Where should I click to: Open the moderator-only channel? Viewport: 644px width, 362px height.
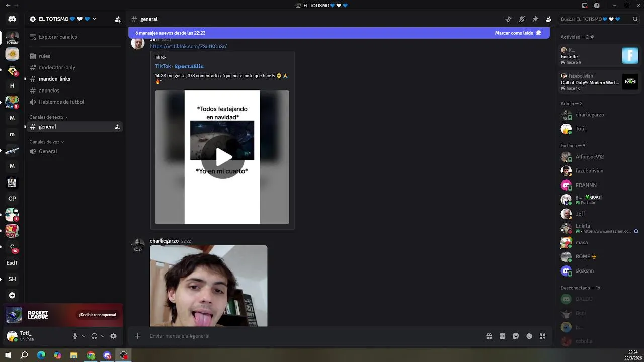coord(74,67)
